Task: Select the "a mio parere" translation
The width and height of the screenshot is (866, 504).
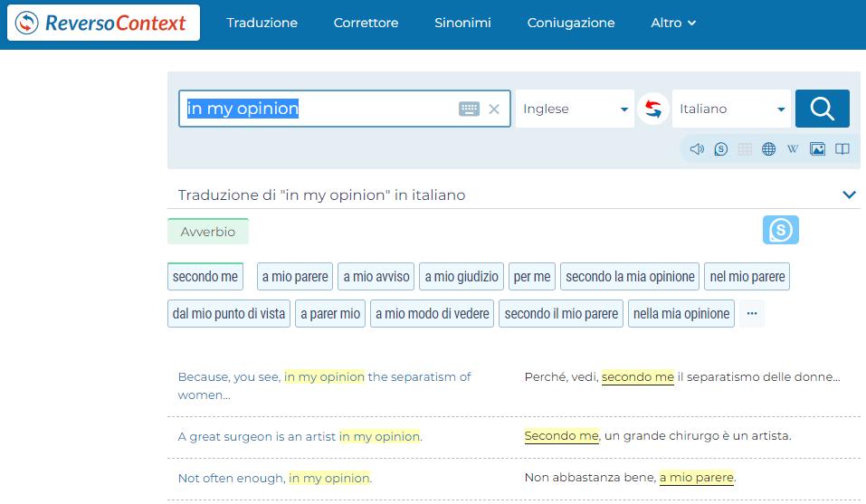Action: pos(295,277)
